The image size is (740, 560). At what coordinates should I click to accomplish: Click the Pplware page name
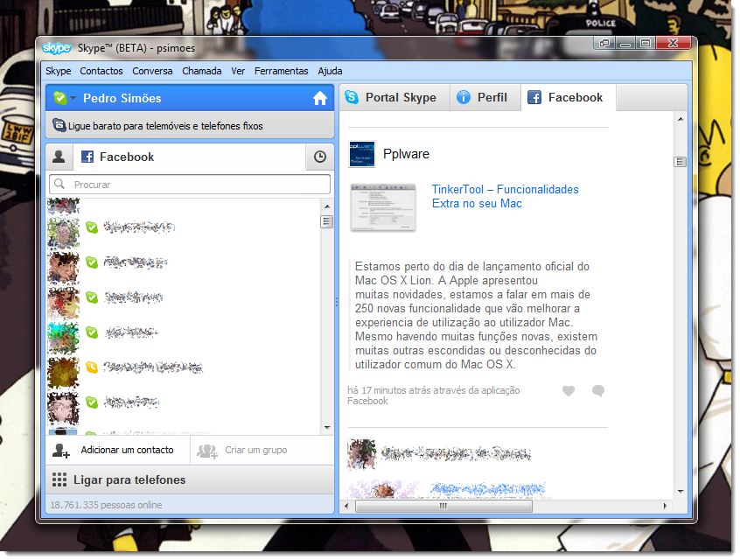(x=406, y=154)
